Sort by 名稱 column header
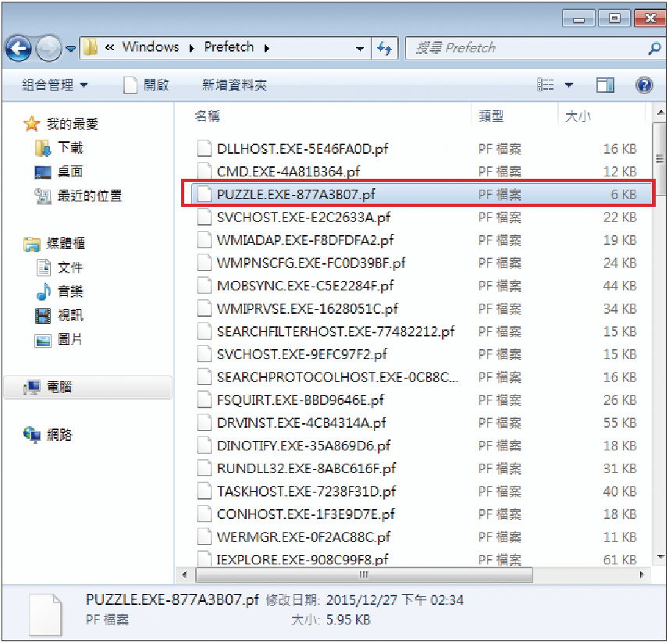This screenshot has width=669, height=644. coord(208,116)
